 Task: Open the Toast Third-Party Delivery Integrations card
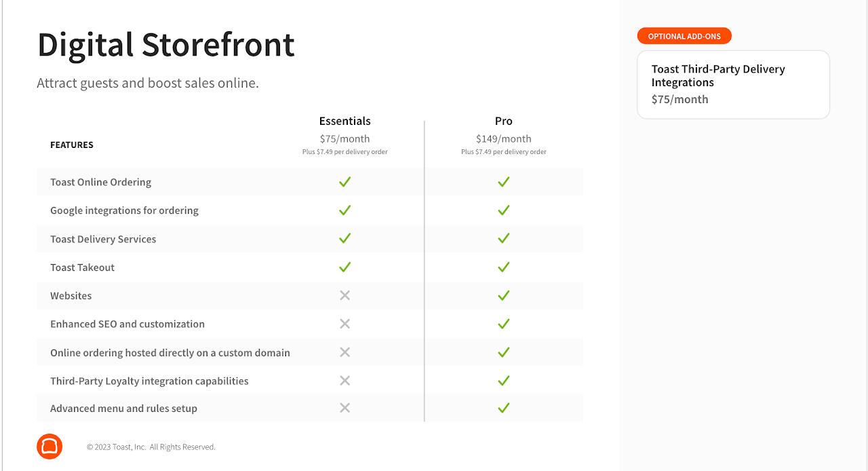(733, 85)
